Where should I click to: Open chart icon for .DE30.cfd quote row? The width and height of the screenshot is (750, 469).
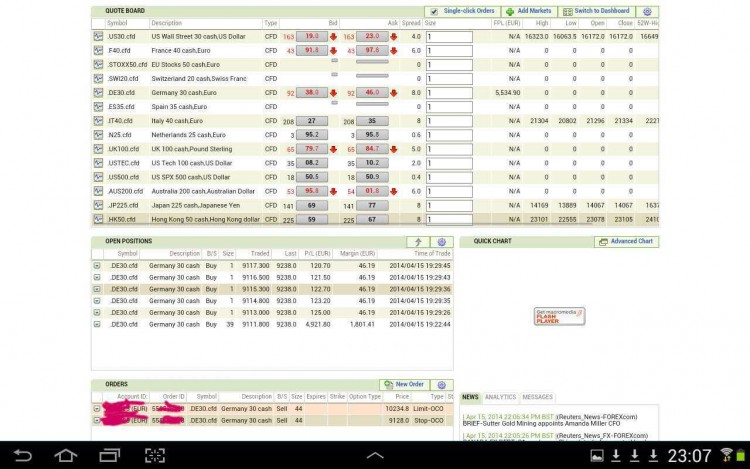tap(98, 93)
